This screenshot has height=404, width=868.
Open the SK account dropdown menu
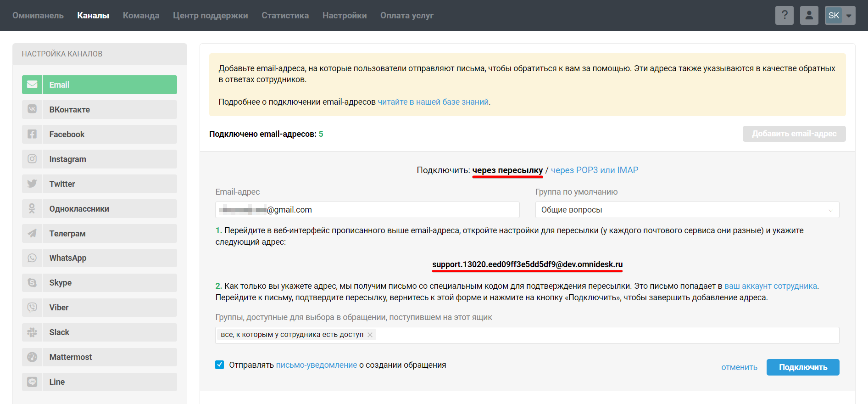[x=840, y=15]
